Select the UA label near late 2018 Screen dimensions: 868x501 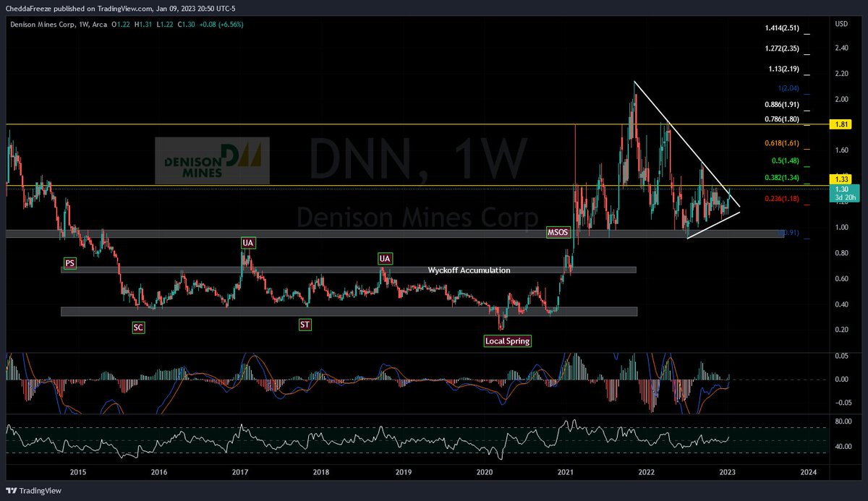[385, 258]
